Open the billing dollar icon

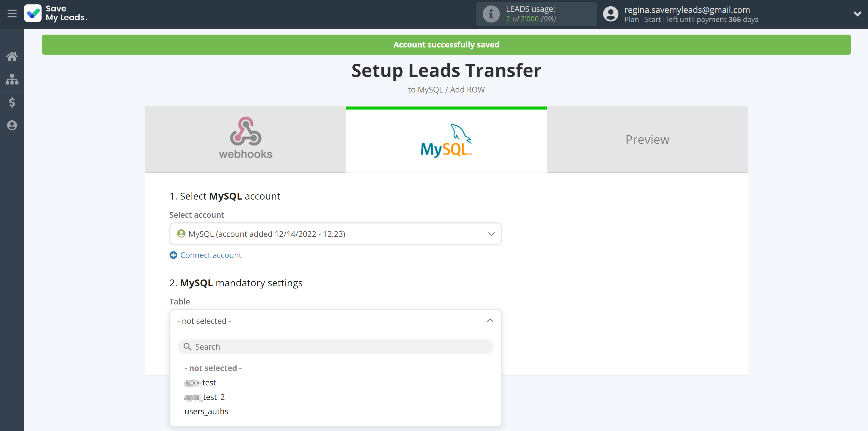point(12,102)
